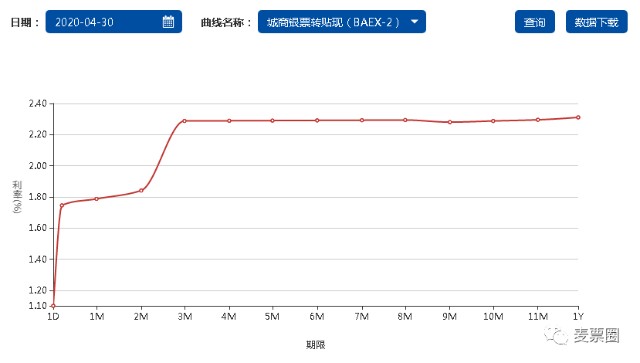
Task: Click the 5M data point marker
Action: point(272,120)
